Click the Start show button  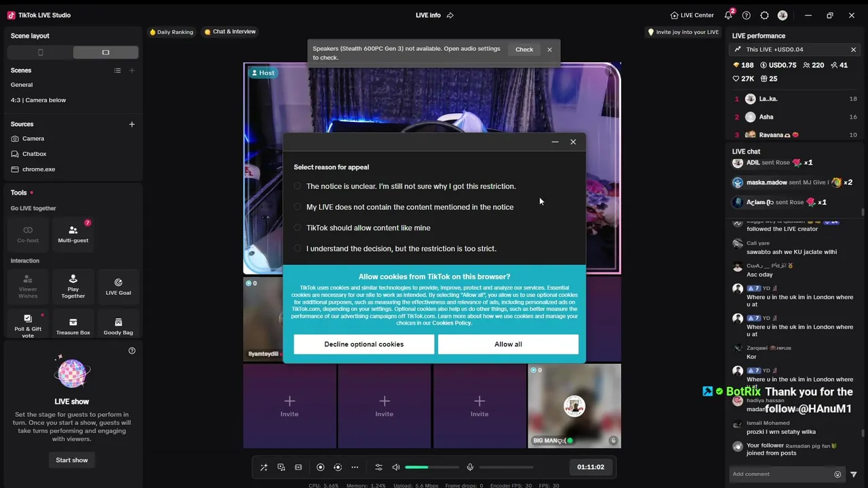pyautogui.click(x=72, y=460)
